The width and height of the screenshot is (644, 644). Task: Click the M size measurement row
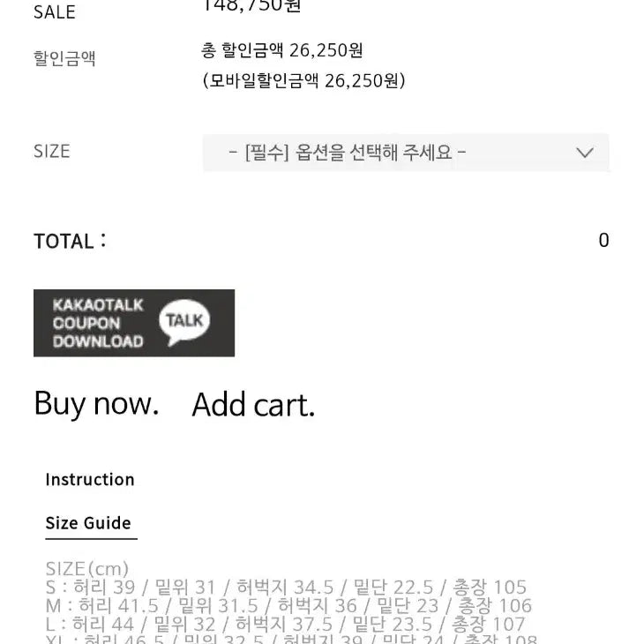click(288, 605)
